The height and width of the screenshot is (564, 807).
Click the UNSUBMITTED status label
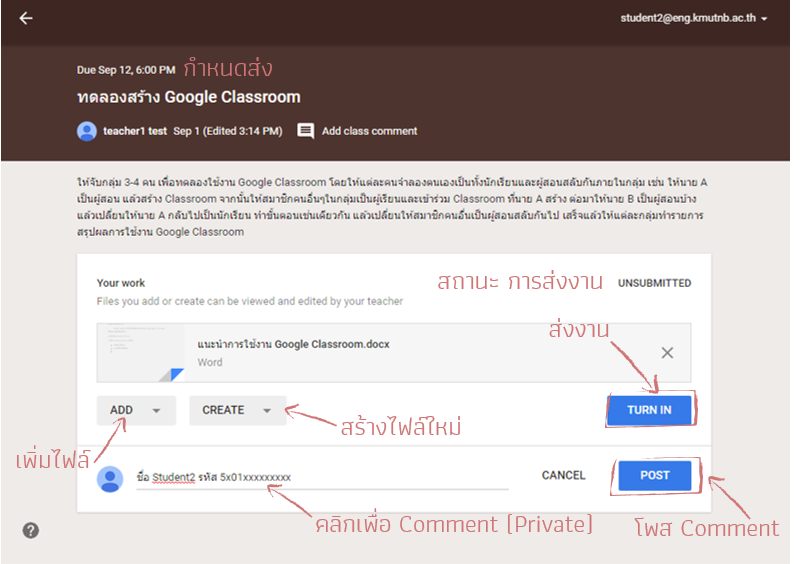(x=655, y=283)
